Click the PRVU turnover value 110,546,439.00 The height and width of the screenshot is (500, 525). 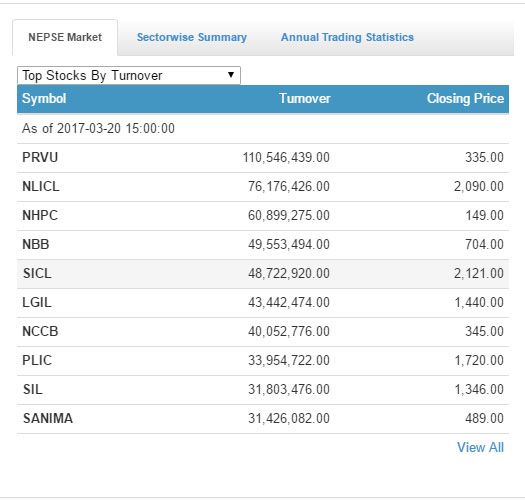coord(286,157)
